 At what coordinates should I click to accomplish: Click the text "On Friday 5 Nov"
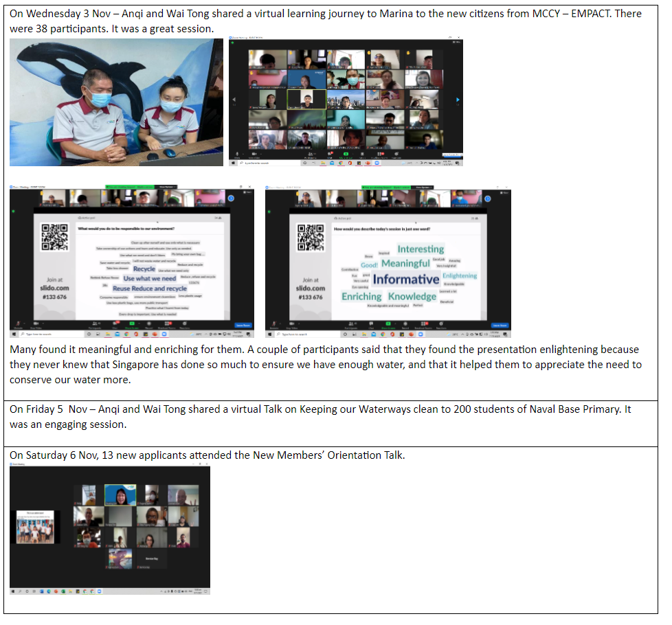click(x=48, y=409)
